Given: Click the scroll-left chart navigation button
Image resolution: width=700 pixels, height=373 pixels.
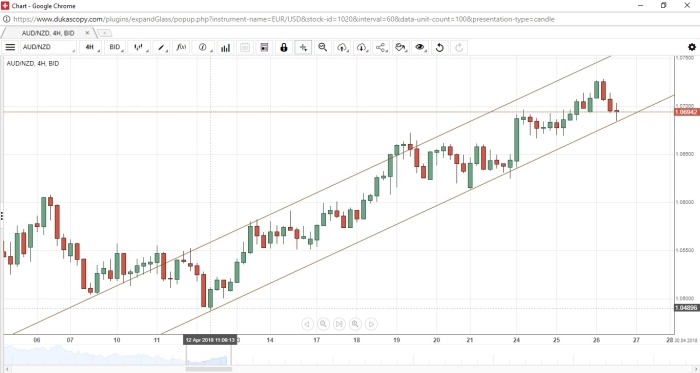Looking at the screenshot, I should point(307,324).
